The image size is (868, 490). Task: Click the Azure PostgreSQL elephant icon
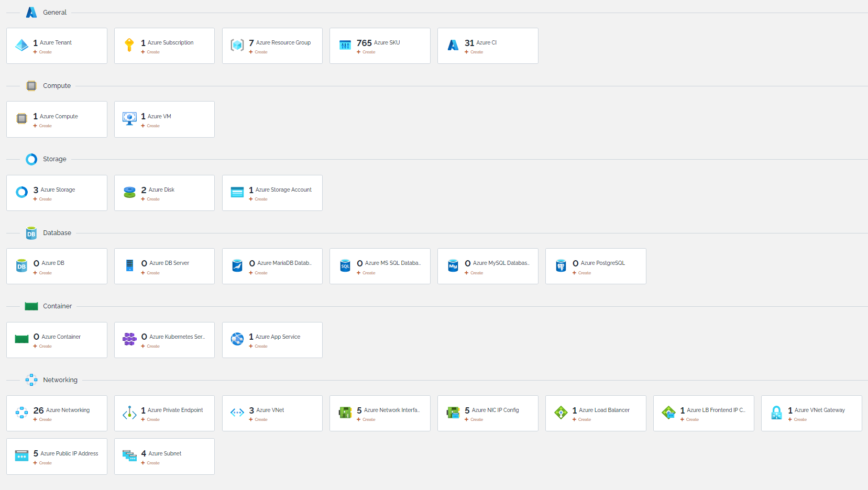click(x=561, y=266)
